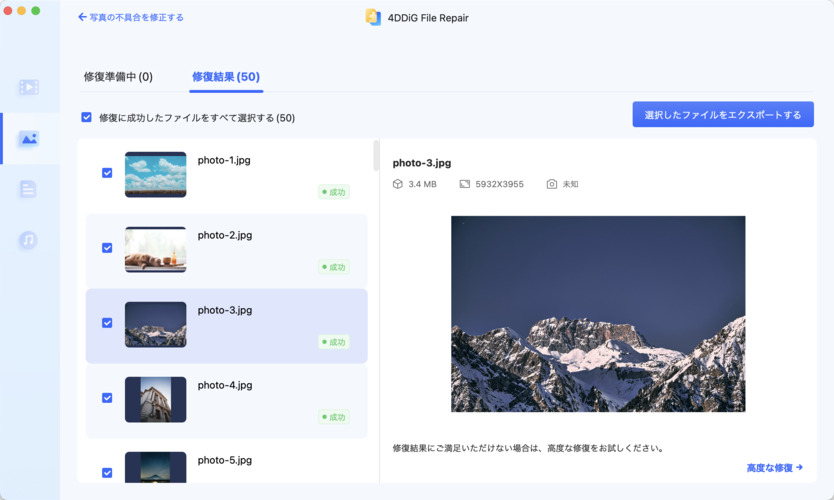Go back via 写真の不具合を修正する link
834x500 pixels.
pyautogui.click(x=131, y=17)
